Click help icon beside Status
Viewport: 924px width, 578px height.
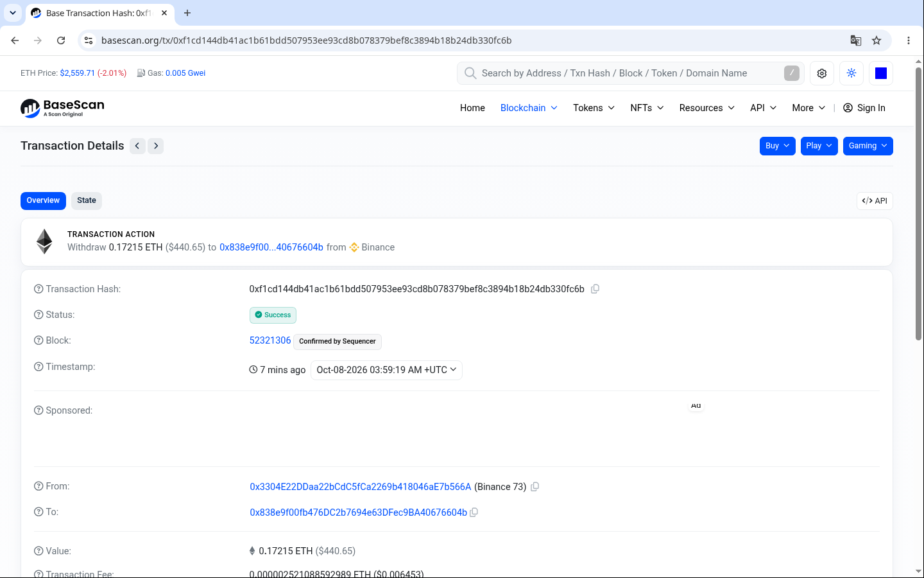pos(38,315)
